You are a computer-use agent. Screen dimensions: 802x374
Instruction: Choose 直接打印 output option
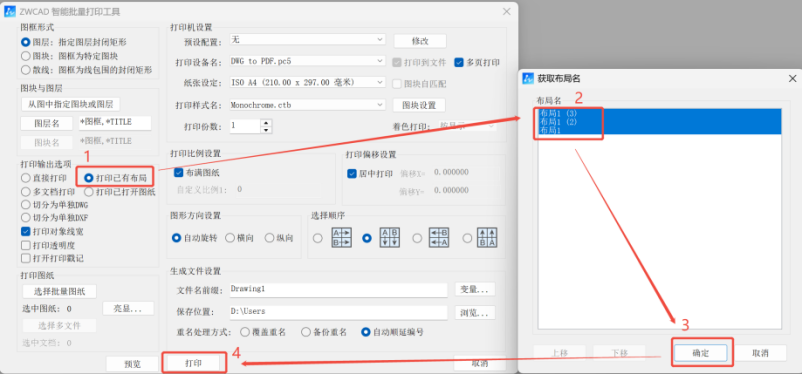[x=25, y=178]
